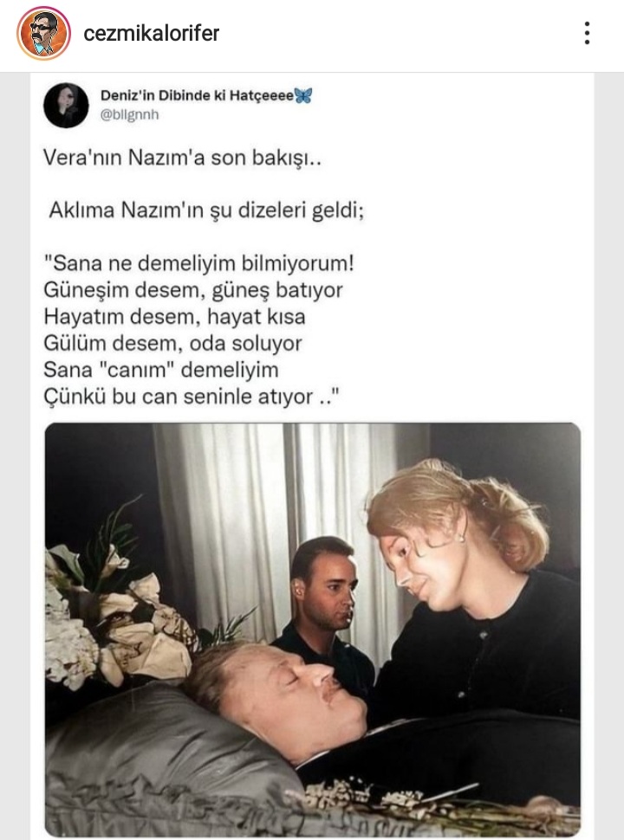
Task: Click the line "Güneşim desem, güneş batıyor"
Action: pos(193,290)
